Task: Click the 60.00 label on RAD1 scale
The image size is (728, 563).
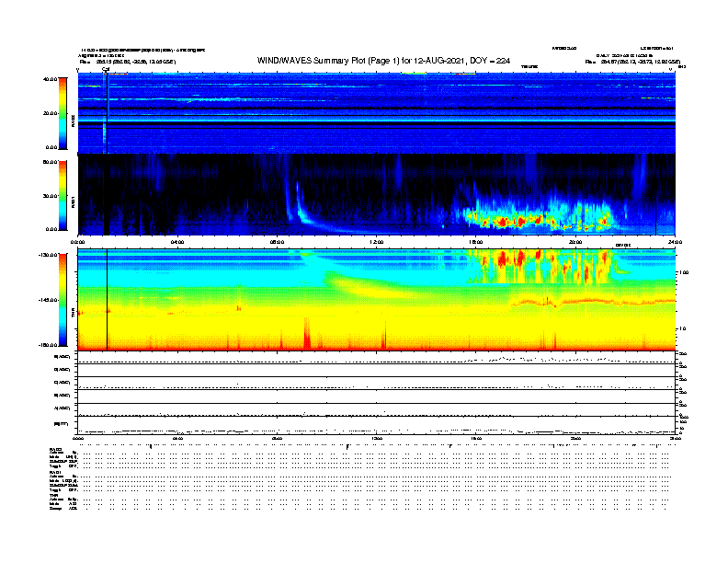Action: pos(51,162)
